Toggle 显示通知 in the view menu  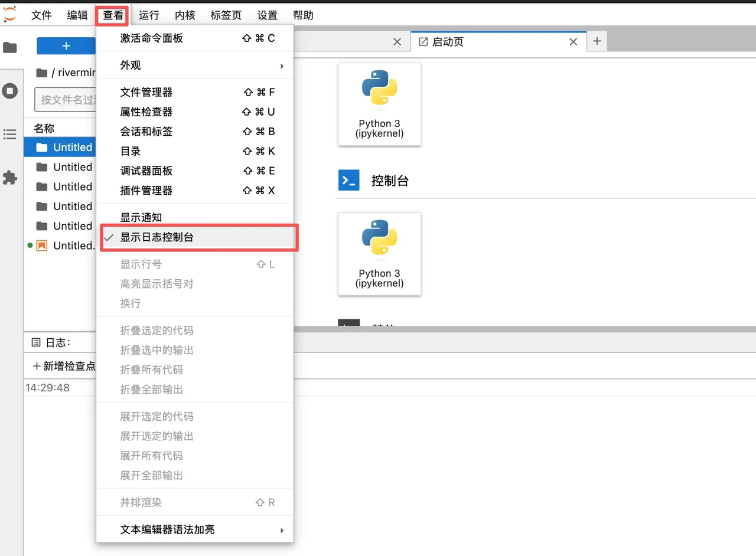coord(141,218)
